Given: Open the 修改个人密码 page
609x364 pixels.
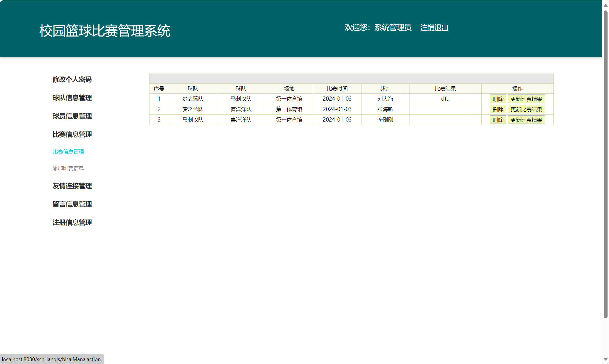Looking at the screenshot, I should (x=72, y=79).
